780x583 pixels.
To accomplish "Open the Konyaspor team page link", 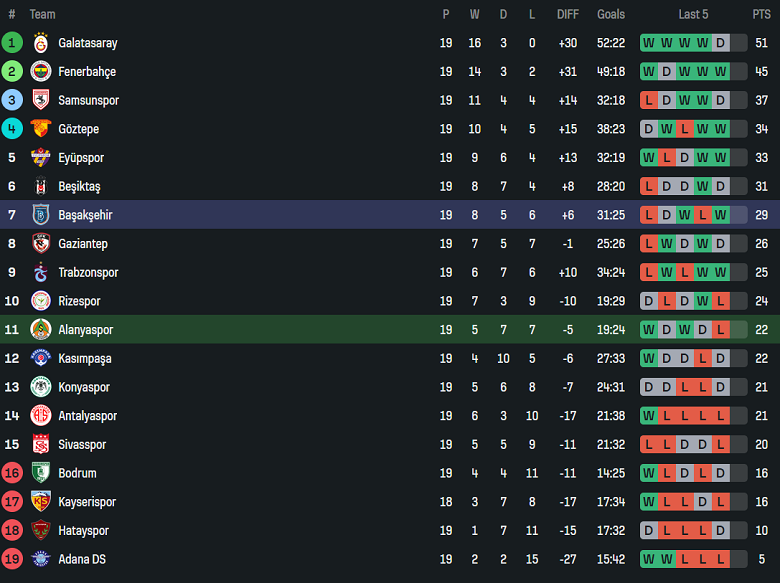I will coord(84,387).
